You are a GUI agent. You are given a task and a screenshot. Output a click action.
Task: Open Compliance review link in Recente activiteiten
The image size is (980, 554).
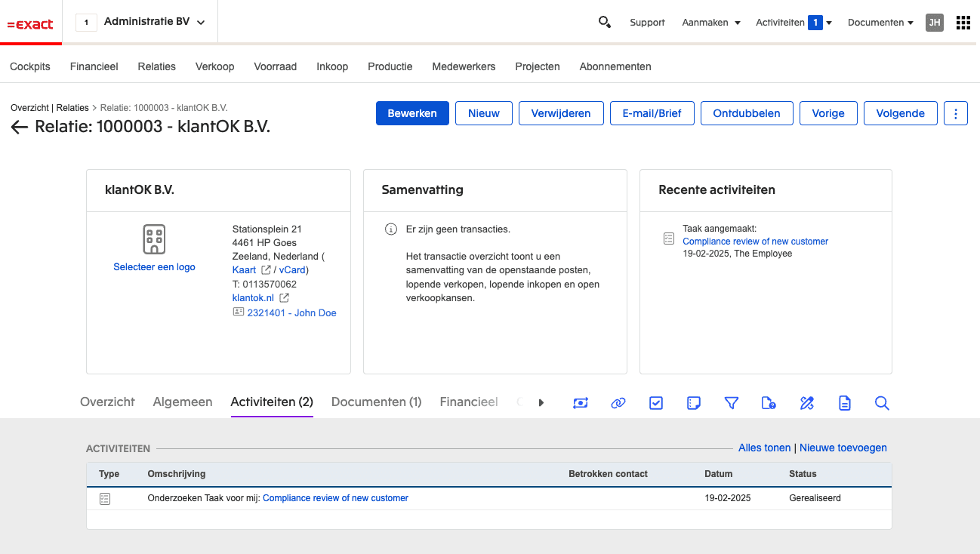point(756,242)
